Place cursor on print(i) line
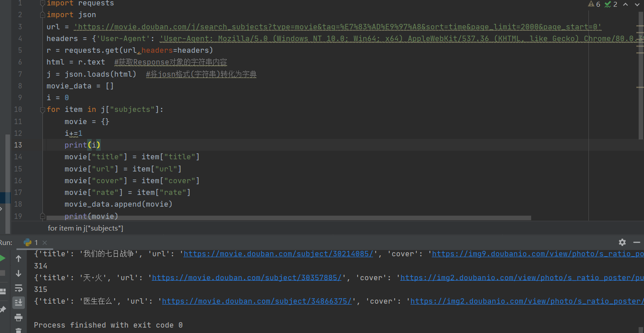Image resolution: width=644 pixels, height=333 pixels. 83,145
